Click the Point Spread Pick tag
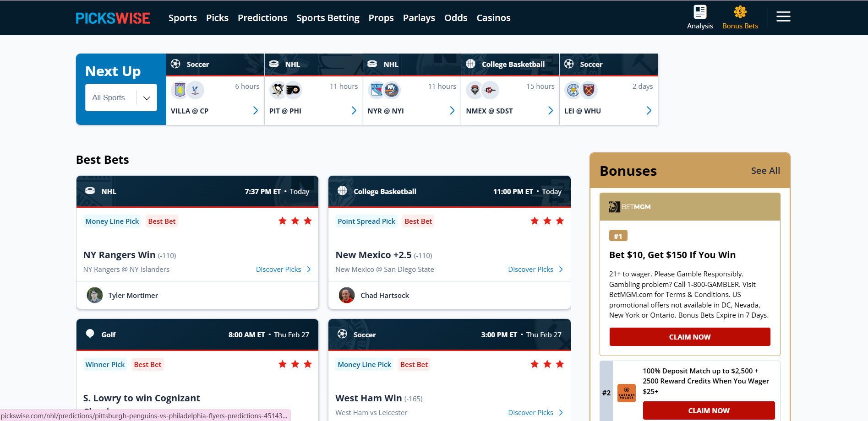Image resolution: width=868 pixels, height=421 pixels. pos(366,221)
